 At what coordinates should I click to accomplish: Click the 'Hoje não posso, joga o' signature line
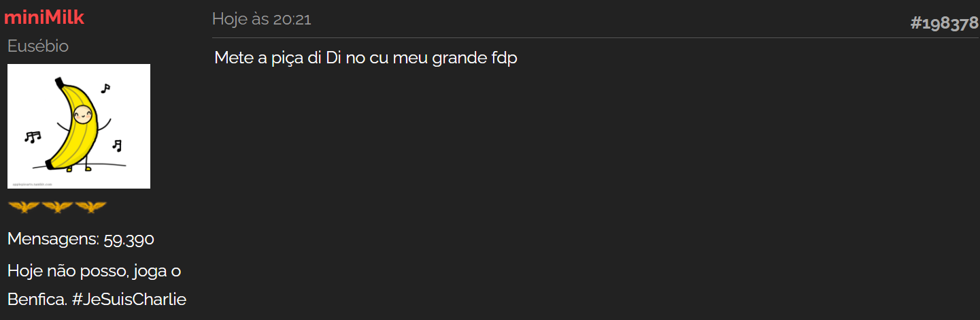[x=94, y=270]
